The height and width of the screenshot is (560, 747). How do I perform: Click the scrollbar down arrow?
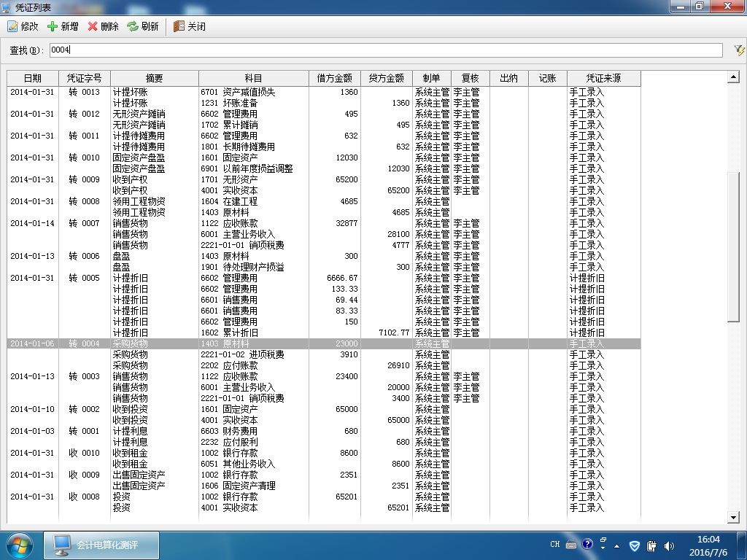[x=733, y=517]
